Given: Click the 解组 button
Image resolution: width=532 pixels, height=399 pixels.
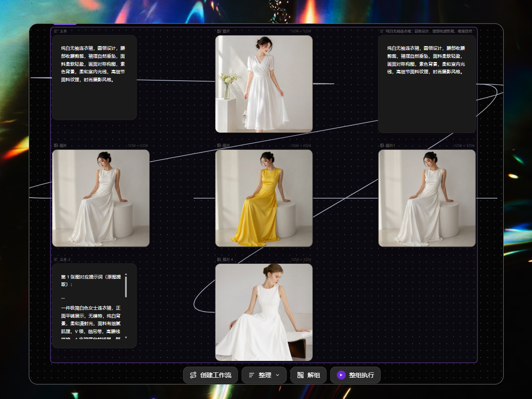Looking at the screenshot, I should pos(309,375).
